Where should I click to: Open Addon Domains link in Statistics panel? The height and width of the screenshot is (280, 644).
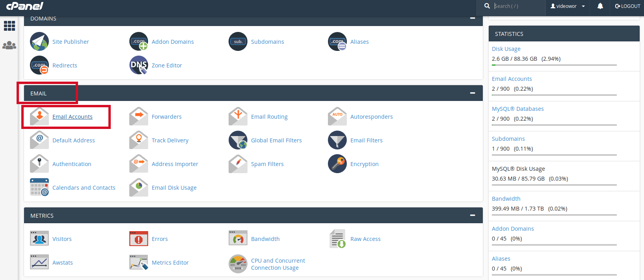tap(513, 229)
